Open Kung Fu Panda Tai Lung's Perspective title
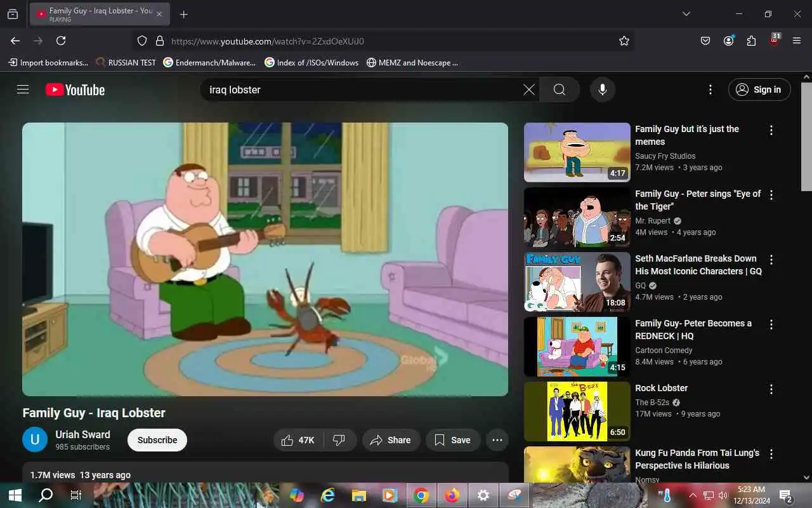 coord(697,459)
